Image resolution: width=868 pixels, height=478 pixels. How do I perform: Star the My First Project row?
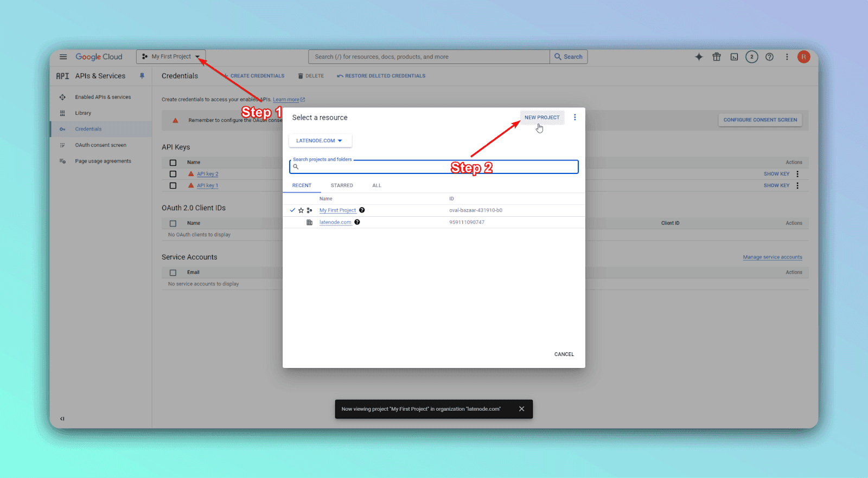[301, 210]
